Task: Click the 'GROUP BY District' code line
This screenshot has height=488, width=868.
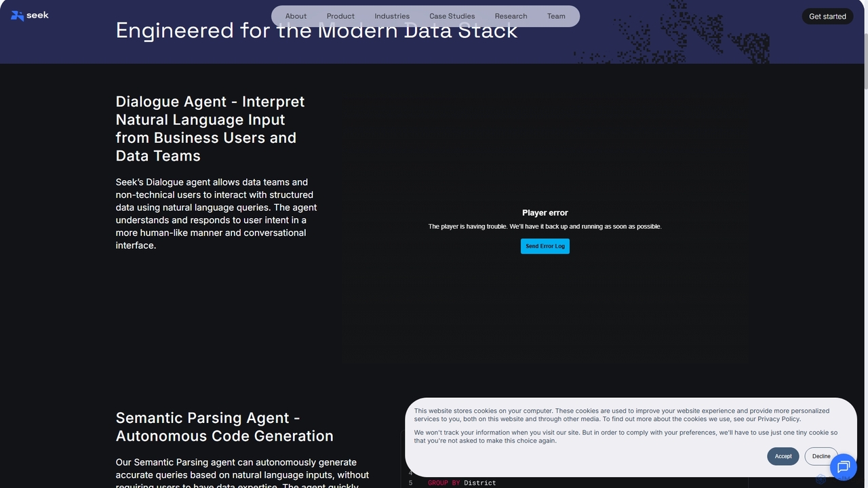Action: 462,483
